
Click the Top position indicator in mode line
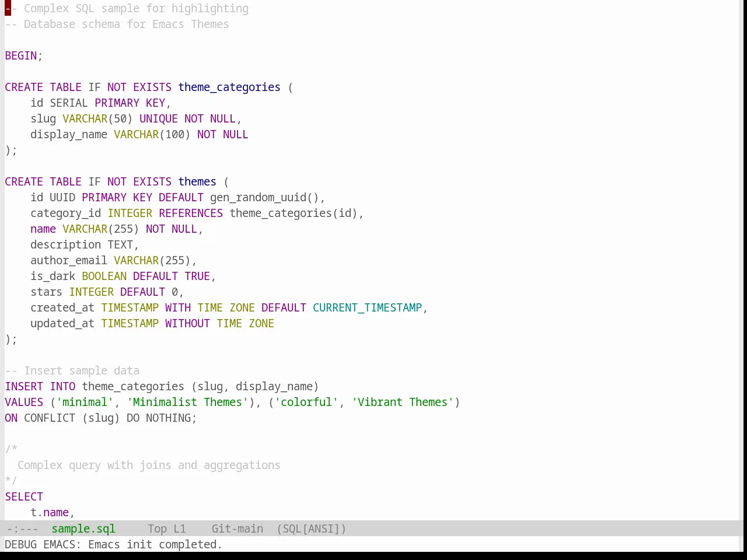click(x=157, y=528)
